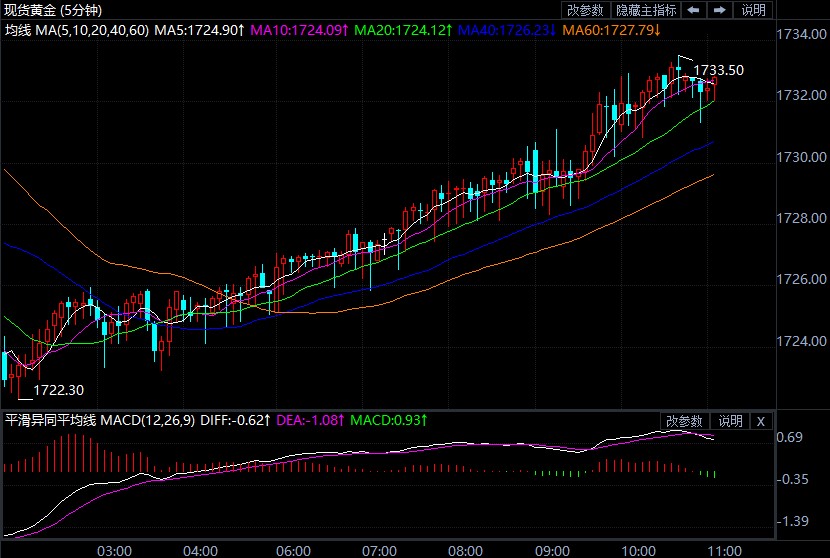This screenshot has width=830, height=558.
Task: Click the DEA:-1.08 value in MACD header
Action: 309,421
